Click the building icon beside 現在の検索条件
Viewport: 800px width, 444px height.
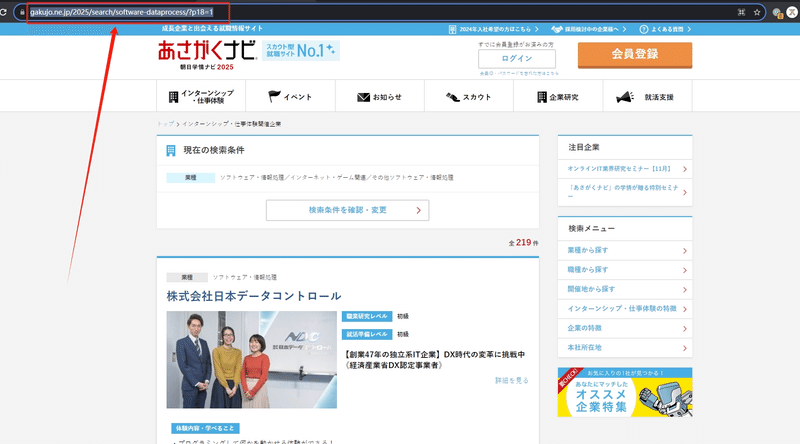pos(171,151)
